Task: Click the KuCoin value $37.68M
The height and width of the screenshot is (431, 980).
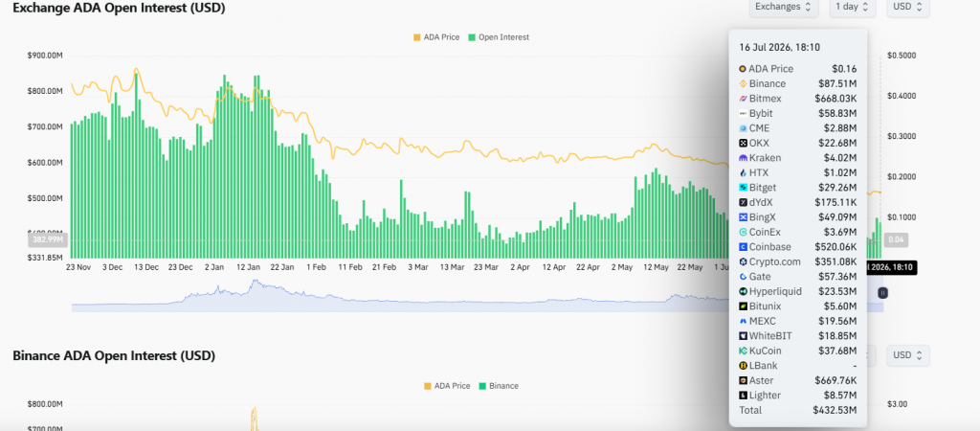Action: 837,351
